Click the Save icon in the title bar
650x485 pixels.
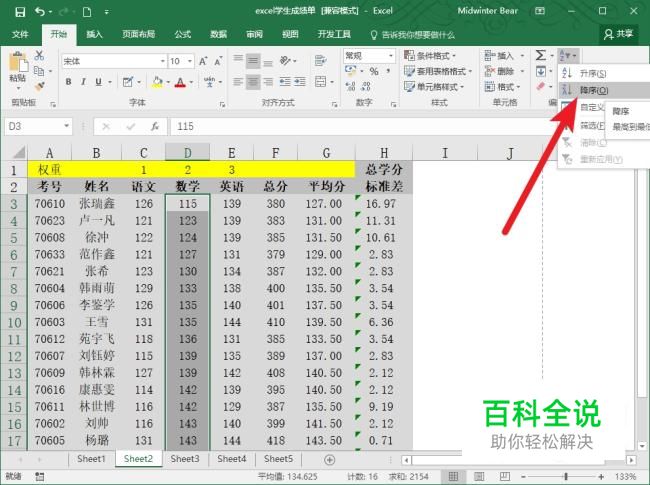click(19, 12)
